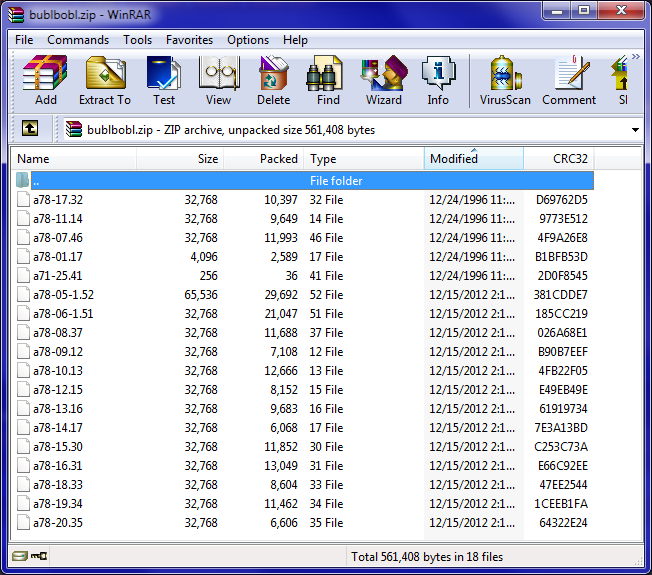
Task: Click file icon of a78-20.35
Action: point(23,523)
